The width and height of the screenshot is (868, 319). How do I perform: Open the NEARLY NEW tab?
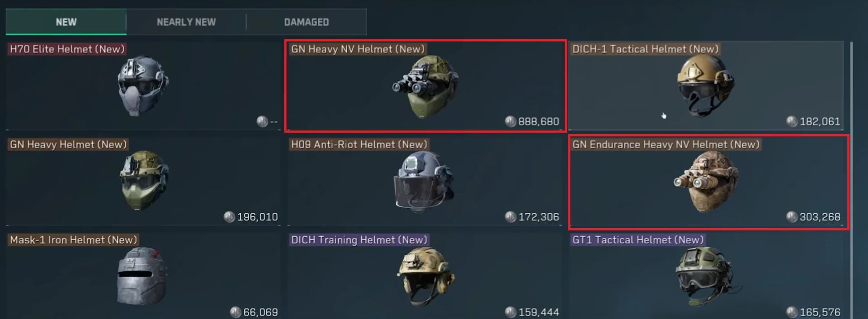186,22
